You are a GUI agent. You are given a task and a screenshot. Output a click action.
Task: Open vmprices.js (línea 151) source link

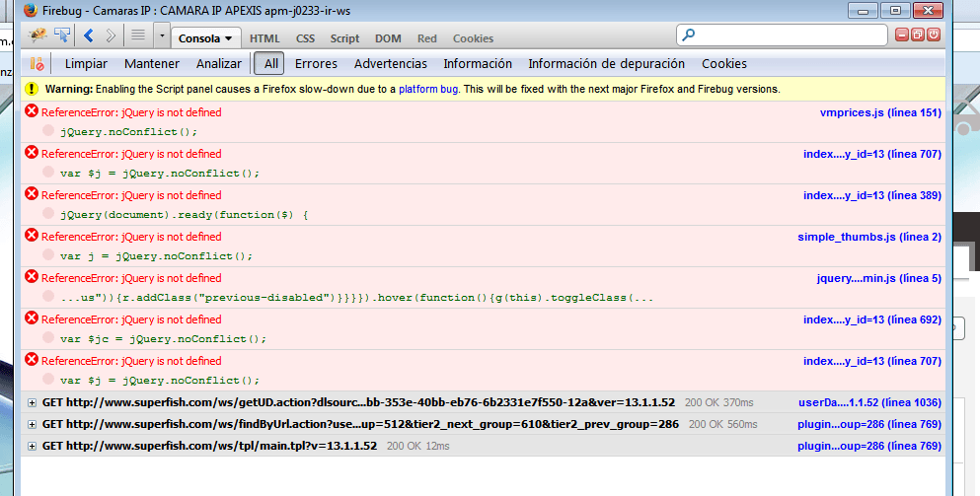point(880,112)
